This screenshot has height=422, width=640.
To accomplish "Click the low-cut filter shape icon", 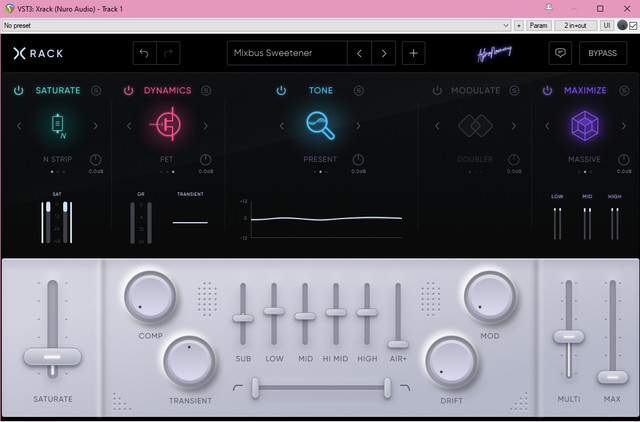I will tap(238, 387).
